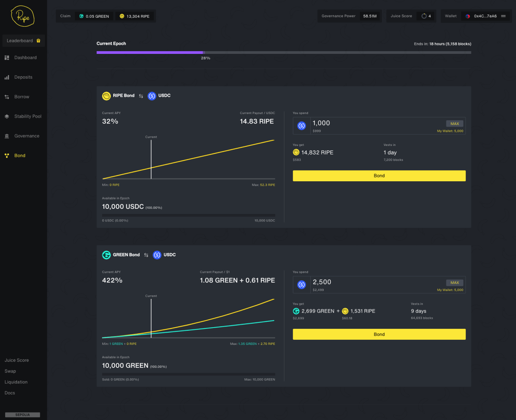Click the Dashboard grid icon
The width and height of the screenshot is (516, 420).
point(7,58)
